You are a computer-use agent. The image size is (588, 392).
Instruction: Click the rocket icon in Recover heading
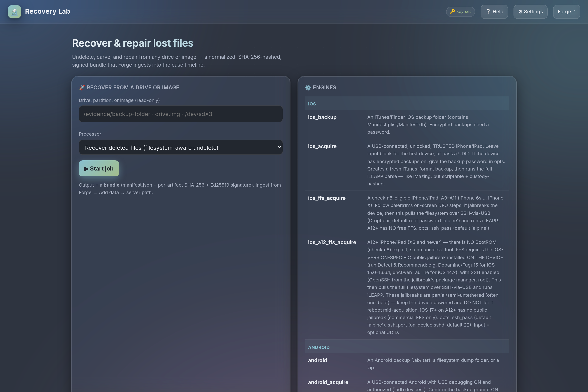[82, 87]
